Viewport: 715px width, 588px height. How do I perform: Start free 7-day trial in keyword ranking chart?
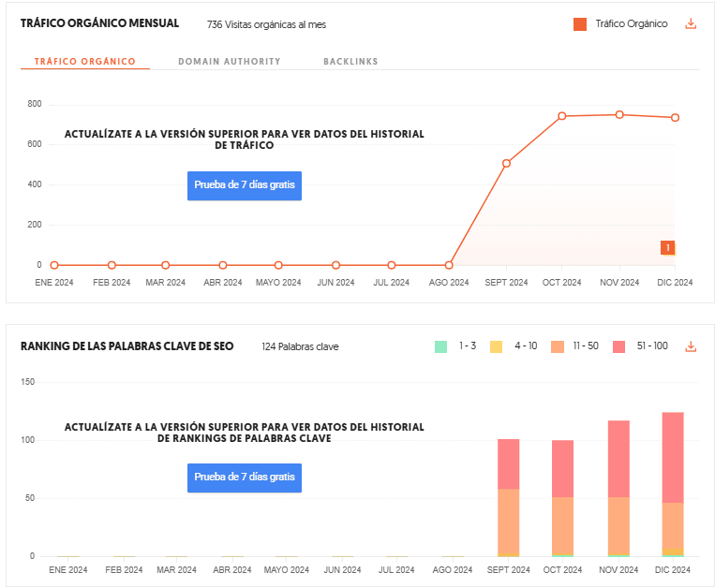click(245, 478)
